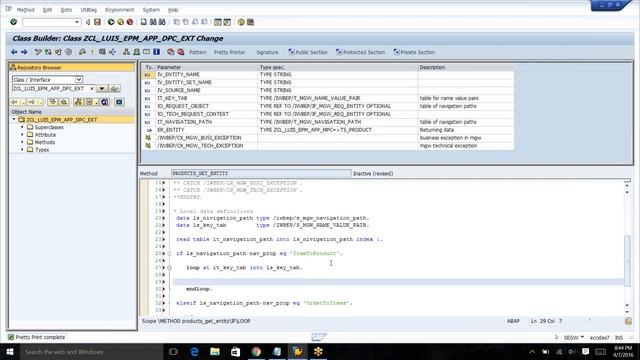Viewport: 640px width, 360px height.
Task: Toggle the INS insert mode indicator
Action: point(619,338)
